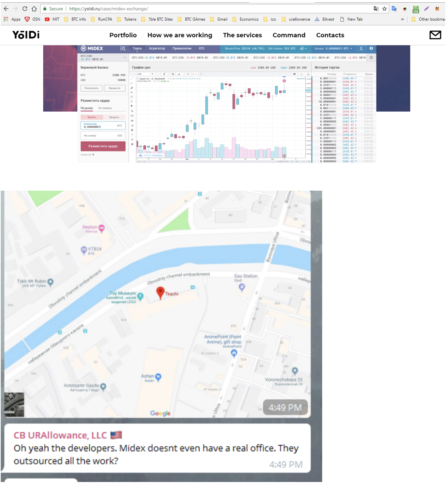The height and width of the screenshot is (504, 446).
Task: Open the Bitvest bookmark
Action: 324,19
